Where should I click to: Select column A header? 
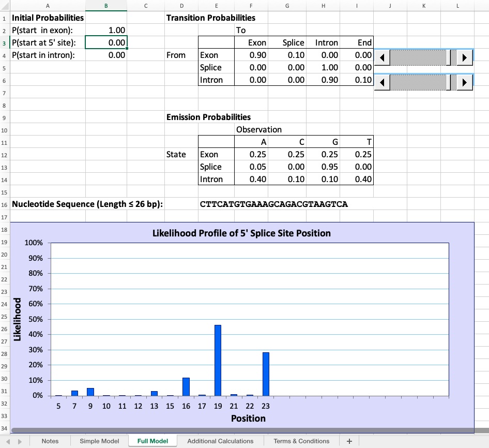point(48,6)
